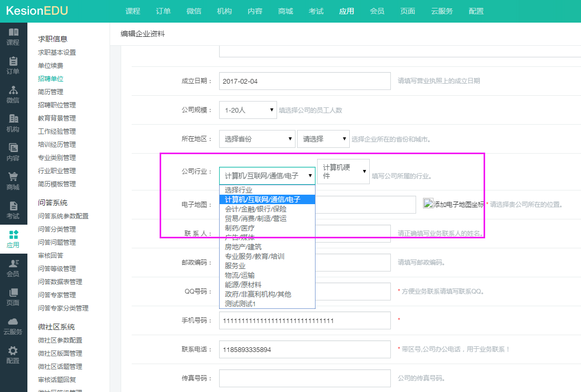Click the 考试 document icon in sidebar
This screenshot has width=581, height=392.
point(13,206)
